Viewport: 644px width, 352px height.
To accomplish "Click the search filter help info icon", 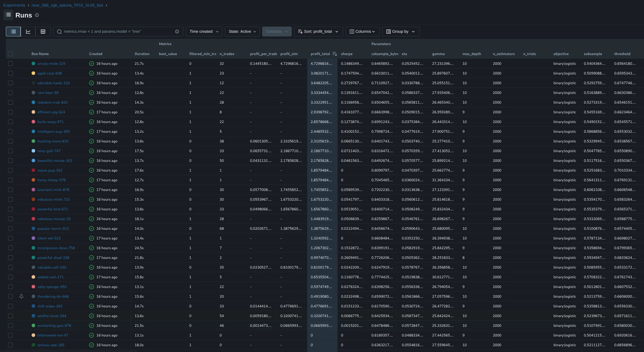I will [177, 32].
